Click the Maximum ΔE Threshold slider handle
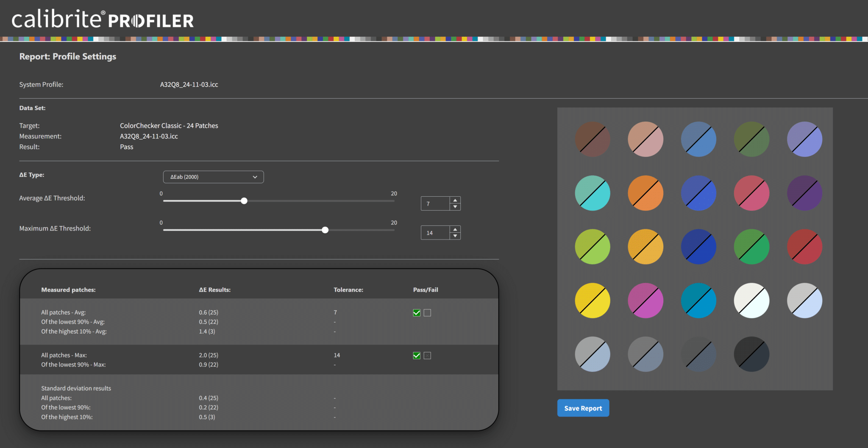The image size is (868, 448). pos(325,230)
